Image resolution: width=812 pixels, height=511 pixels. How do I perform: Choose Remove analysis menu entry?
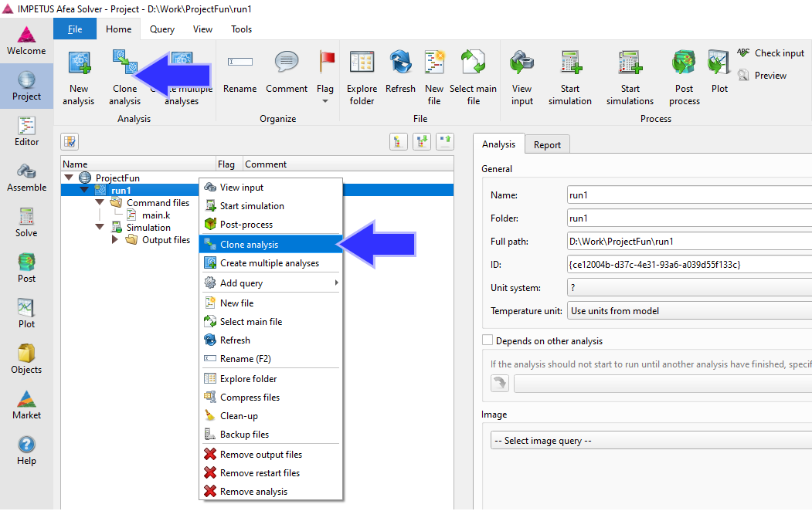[271, 492]
